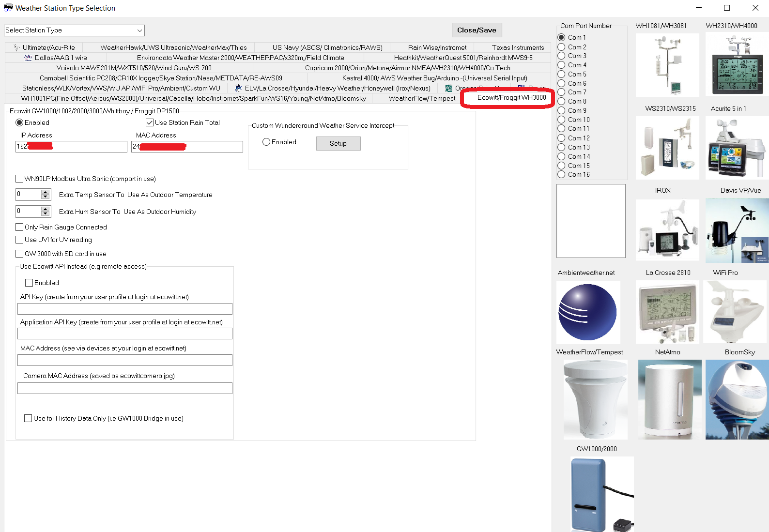Select the Com 5 radio button
This screenshot has width=769, height=532.
click(561, 74)
